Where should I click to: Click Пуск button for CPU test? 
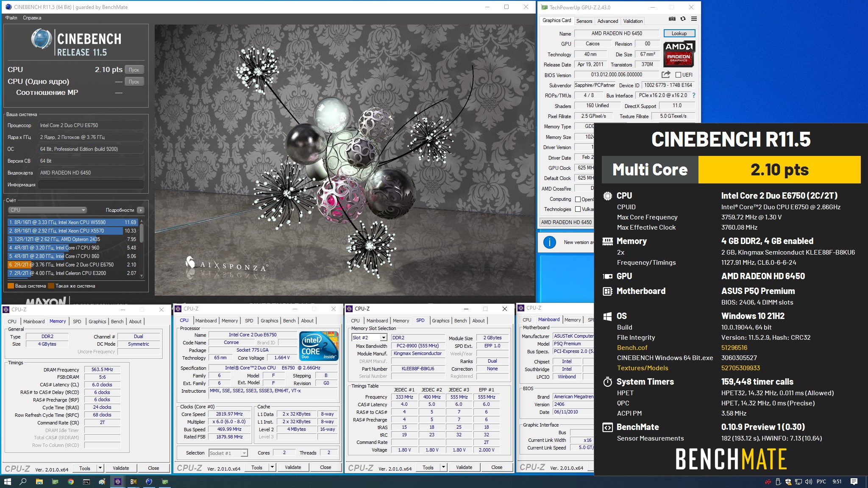point(134,70)
